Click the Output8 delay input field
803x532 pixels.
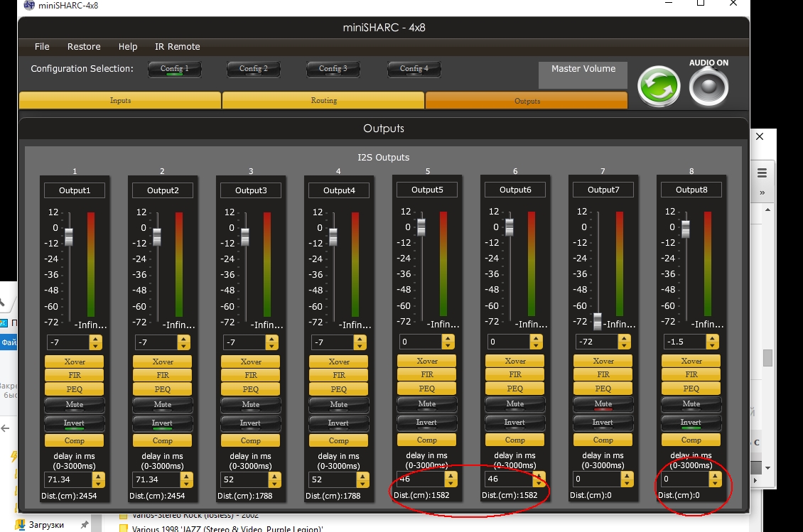685,479
